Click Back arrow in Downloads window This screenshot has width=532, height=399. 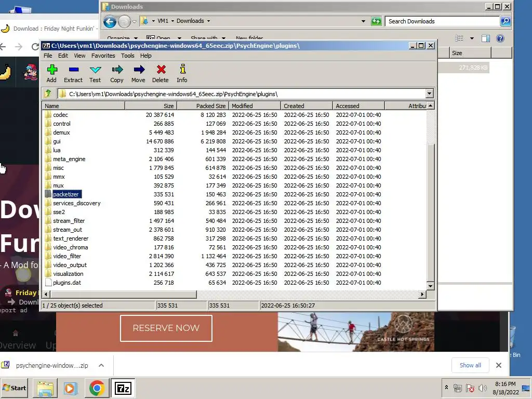(110, 22)
